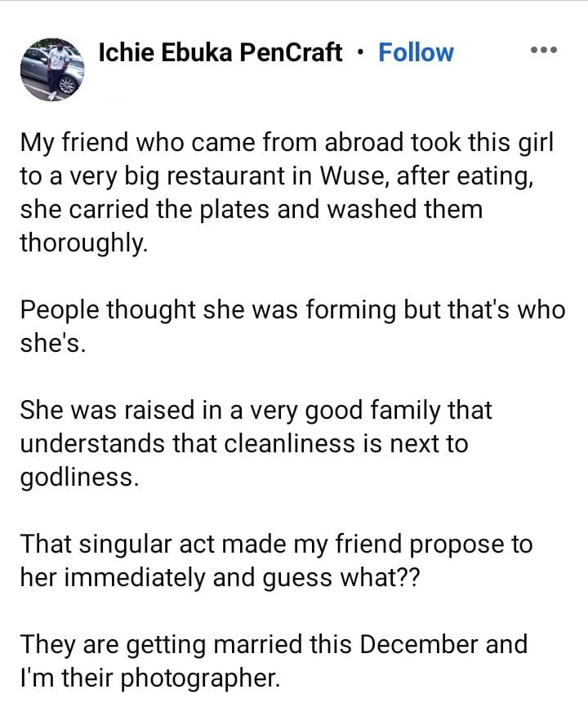Open the Ichie Ebuka PenCraft profile name
This screenshot has height=707, width=588.
tap(220, 52)
